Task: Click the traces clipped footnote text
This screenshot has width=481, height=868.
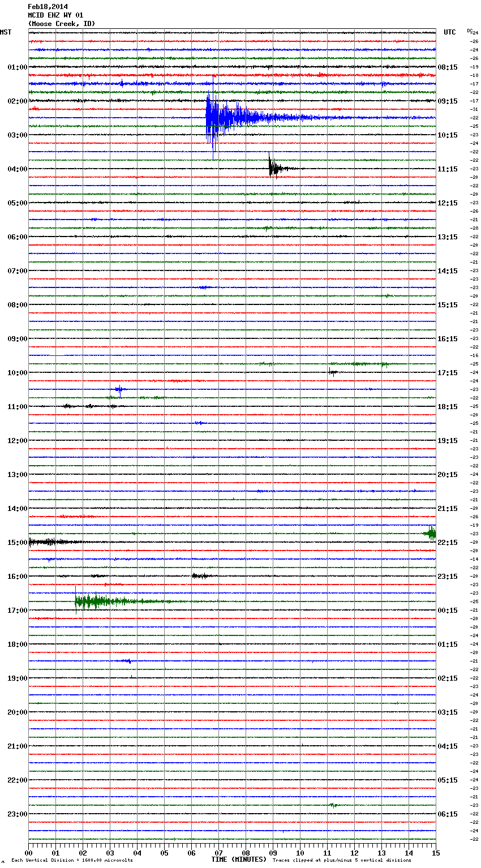Action: tap(342, 860)
